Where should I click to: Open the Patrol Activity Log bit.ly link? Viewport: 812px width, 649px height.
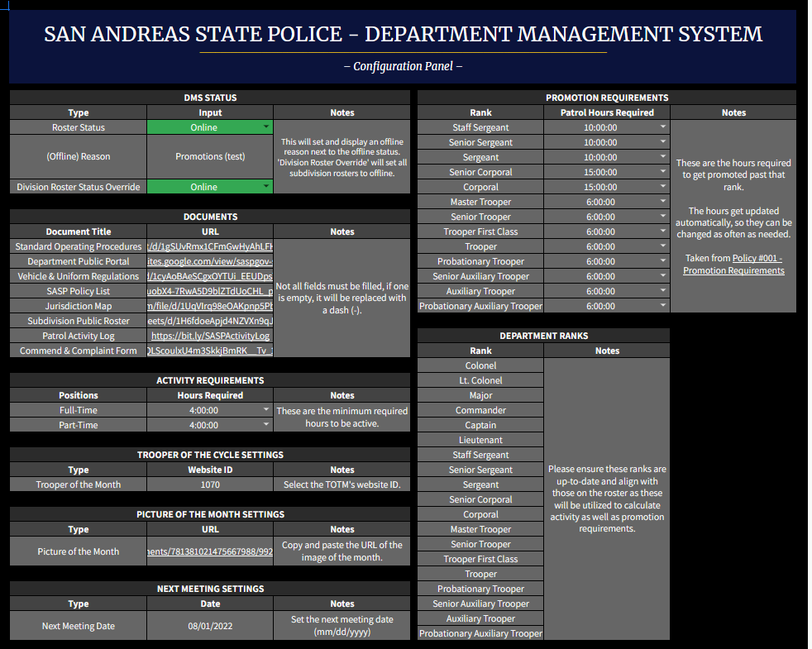point(210,336)
